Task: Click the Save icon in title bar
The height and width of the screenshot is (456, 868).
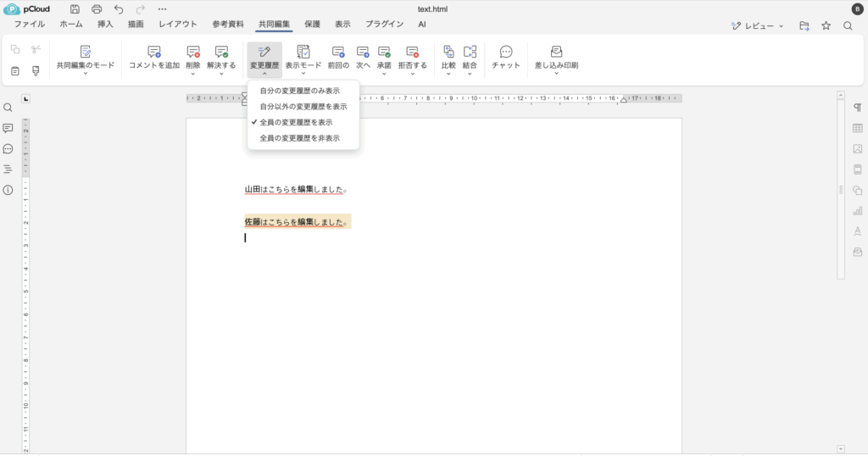Action: click(75, 8)
